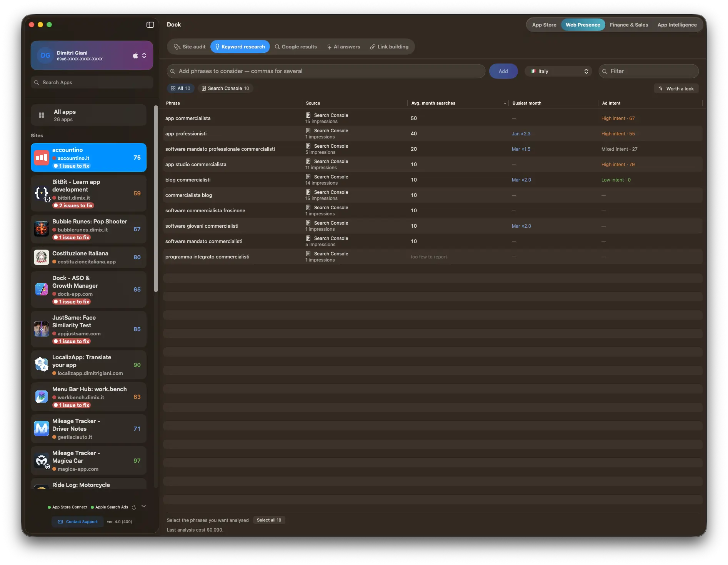Click the Add button
728x565 pixels.
click(503, 72)
